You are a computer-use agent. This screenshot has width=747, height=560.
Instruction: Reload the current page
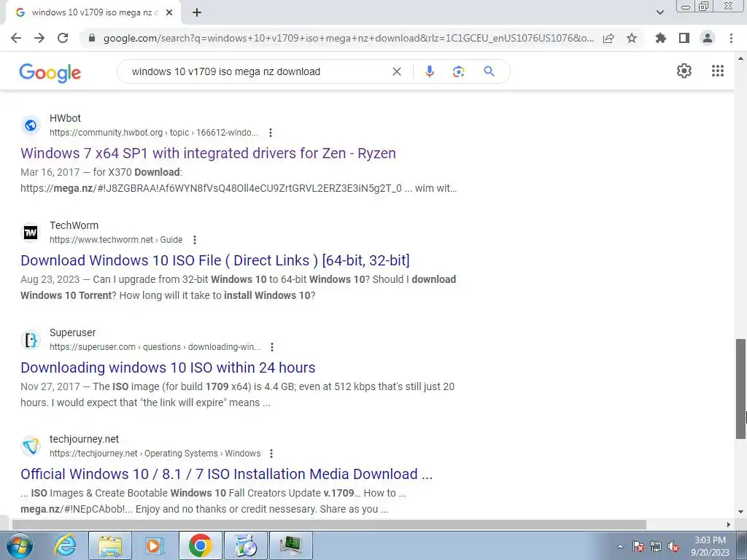click(63, 38)
